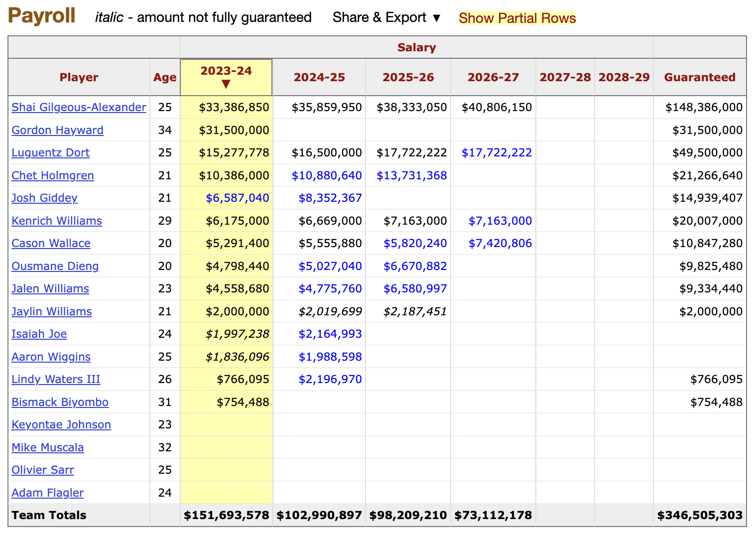The height and width of the screenshot is (534, 756).
Task: Click the Payroll section heading
Action: [42, 16]
